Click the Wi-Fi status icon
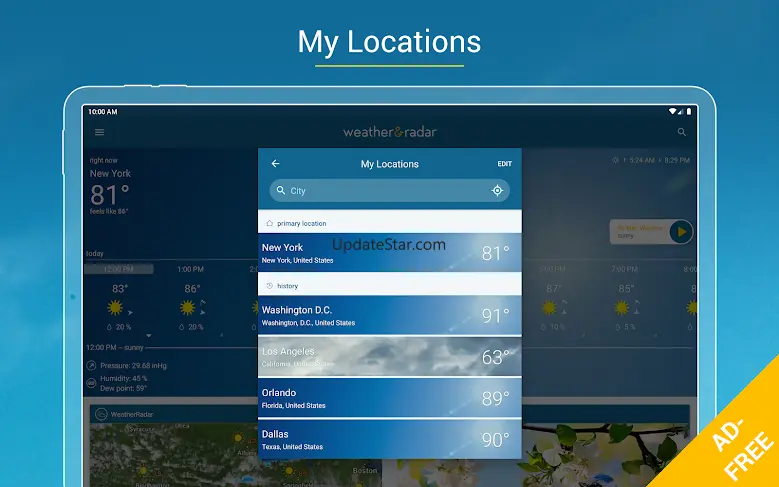Image resolution: width=779 pixels, height=487 pixels. [672, 111]
